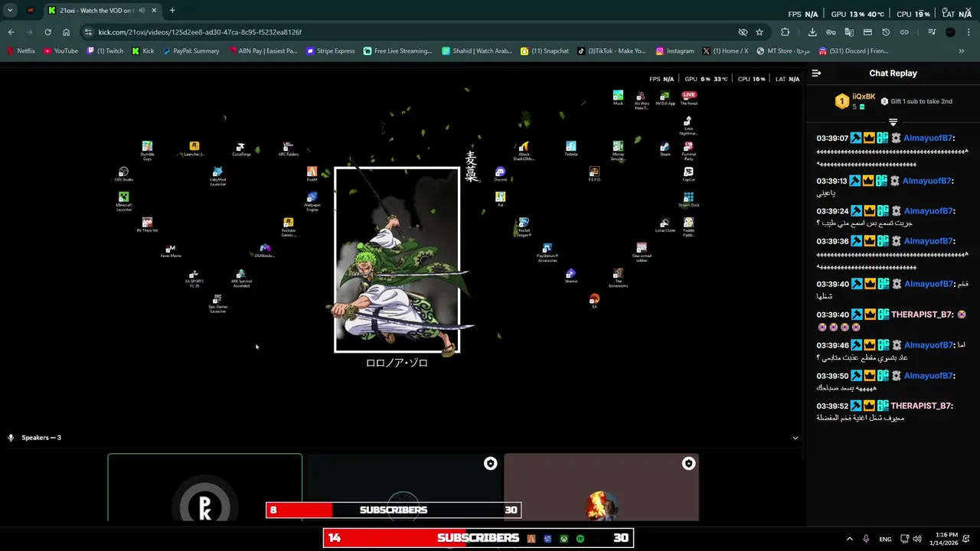The width and height of the screenshot is (980, 551).
Task: Open the taskbar Spotify icon
Action: [x=580, y=539]
